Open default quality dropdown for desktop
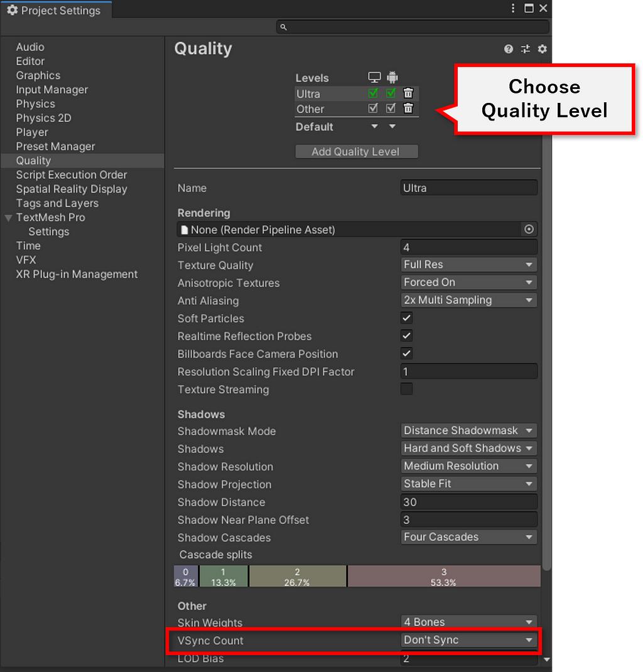643x672 pixels. point(374,126)
